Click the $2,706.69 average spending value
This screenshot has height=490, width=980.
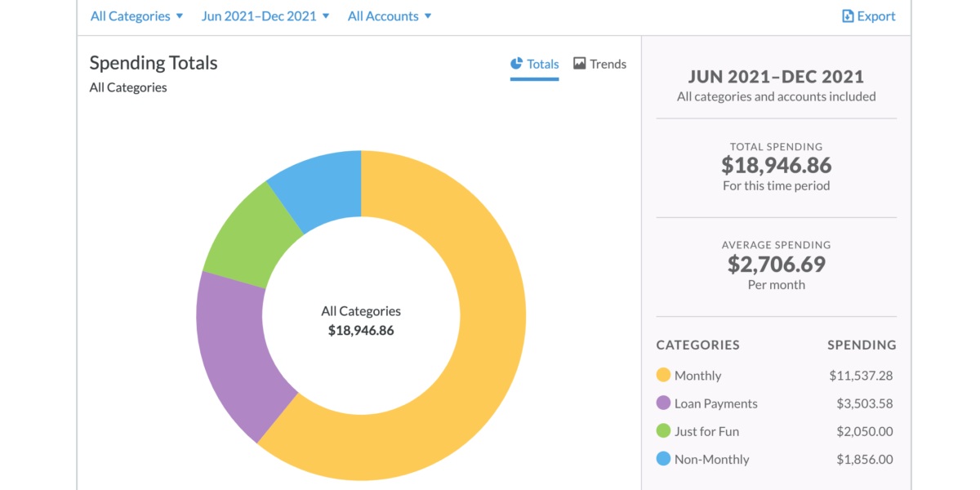(777, 265)
